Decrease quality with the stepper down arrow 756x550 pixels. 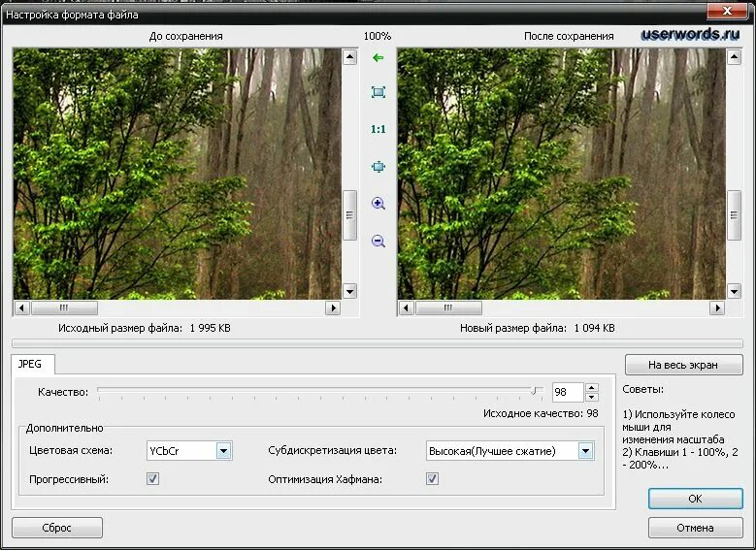592,397
